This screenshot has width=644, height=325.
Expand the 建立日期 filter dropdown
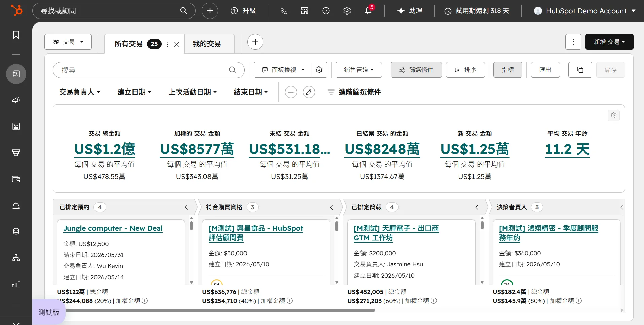(135, 92)
